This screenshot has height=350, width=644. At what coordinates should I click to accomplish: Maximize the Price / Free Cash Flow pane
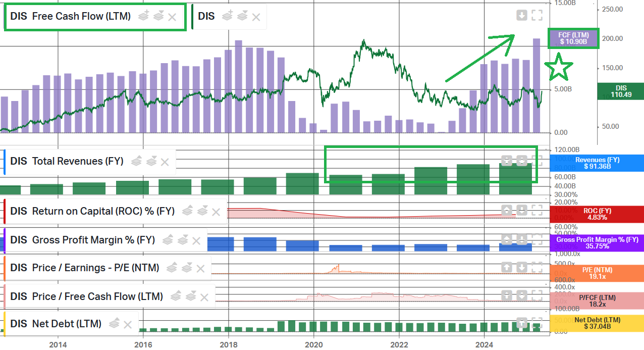pyautogui.click(x=537, y=295)
